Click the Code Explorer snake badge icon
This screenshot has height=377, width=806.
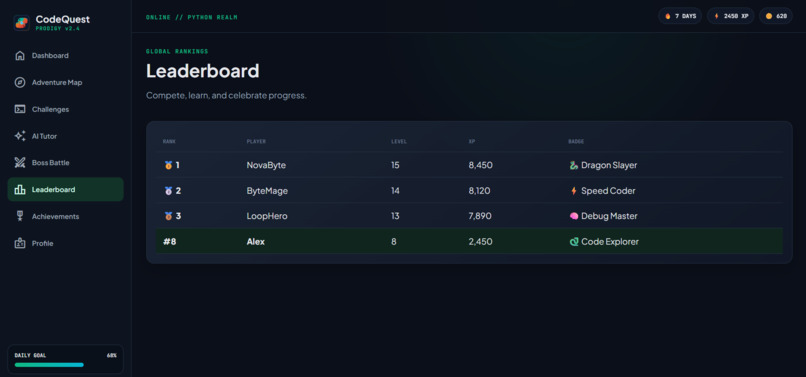coord(574,242)
